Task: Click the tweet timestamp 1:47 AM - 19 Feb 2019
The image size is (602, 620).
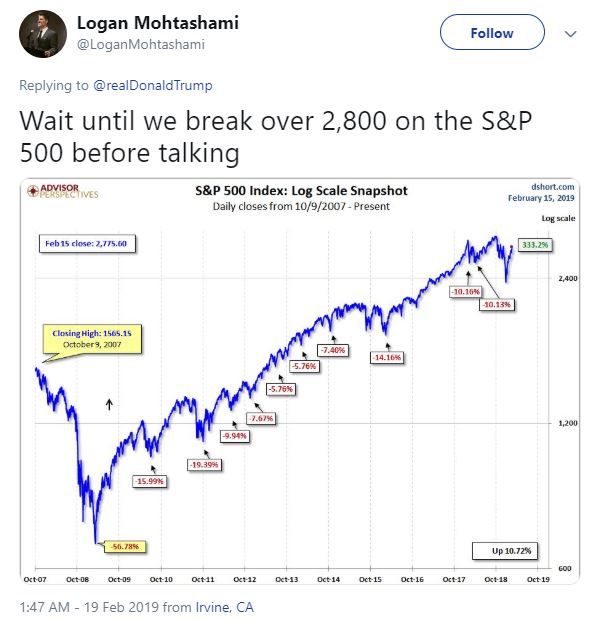Action: coord(92,604)
